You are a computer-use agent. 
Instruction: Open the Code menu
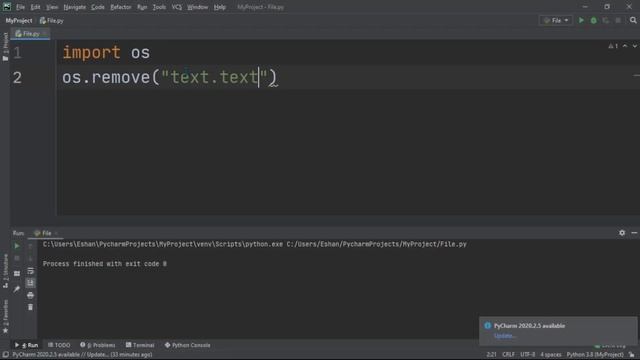[98, 7]
